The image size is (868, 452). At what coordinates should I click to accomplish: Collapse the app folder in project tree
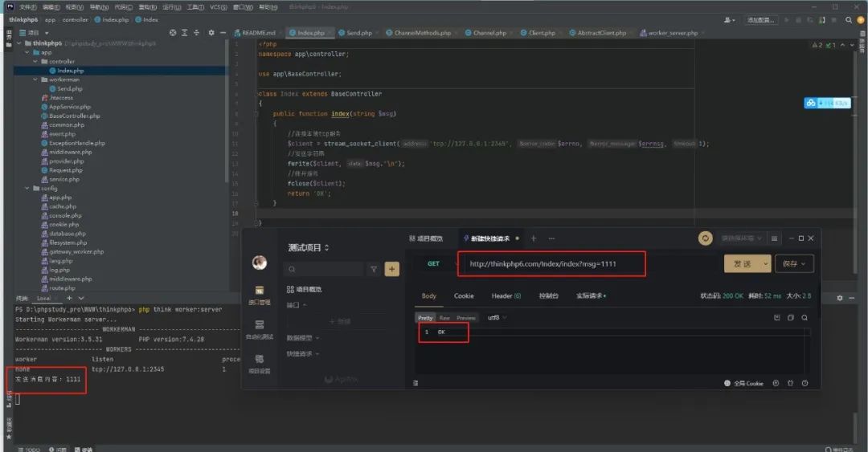pyautogui.click(x=27, y=52)
